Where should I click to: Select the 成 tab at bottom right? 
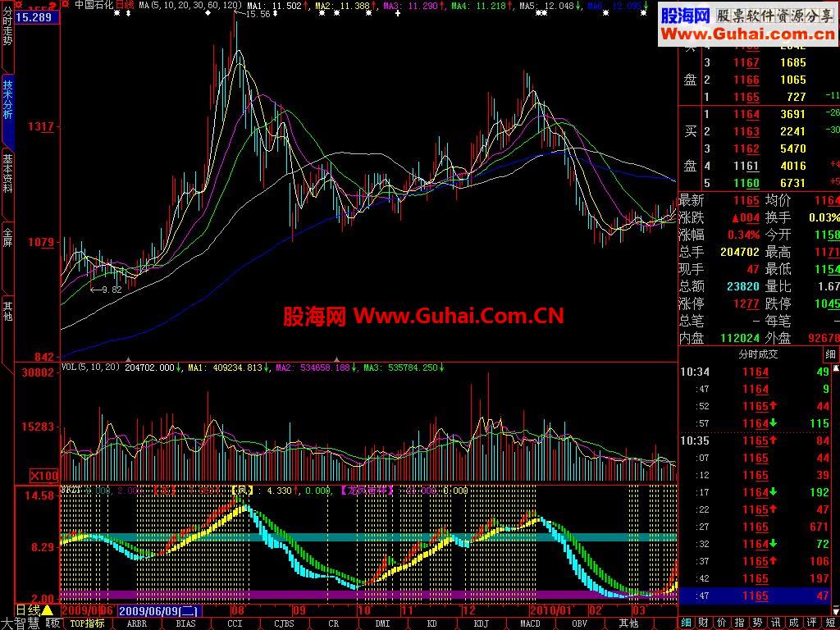click(793, 623)
